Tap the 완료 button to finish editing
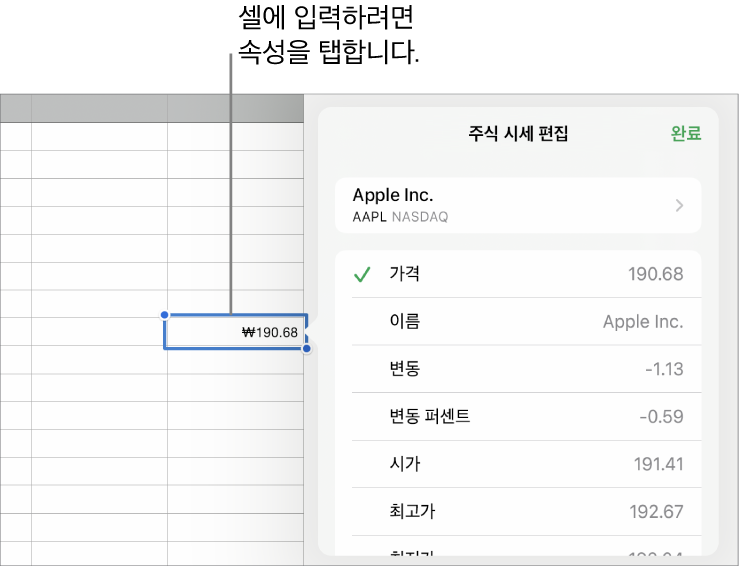This screenshot has width=740, height=566. tap(686, 133)
